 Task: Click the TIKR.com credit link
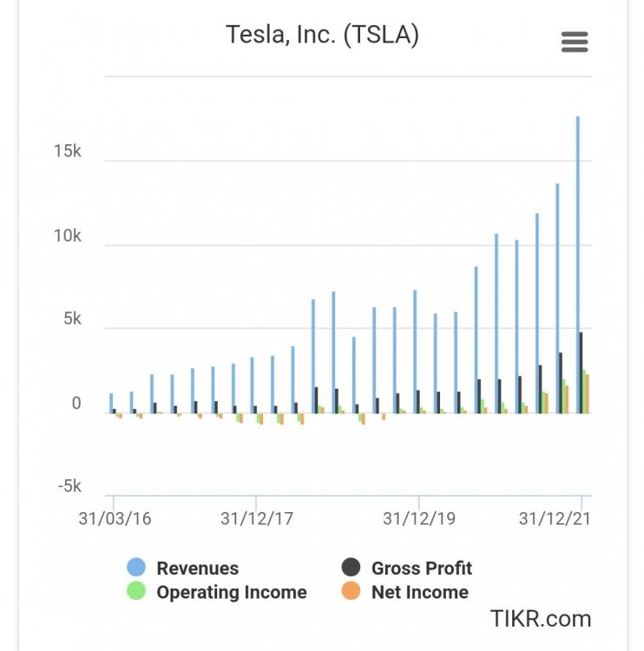pos(540,619)
